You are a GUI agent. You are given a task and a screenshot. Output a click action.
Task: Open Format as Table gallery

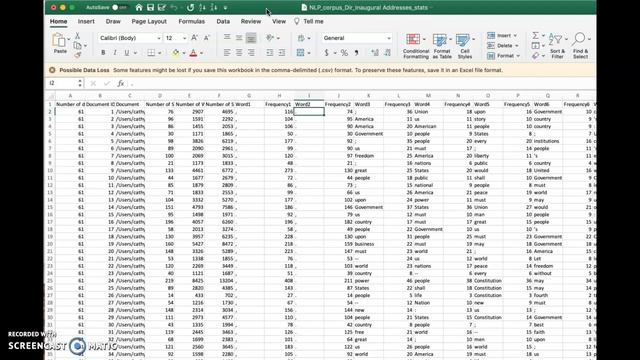pyautogui.click(x=442, y=46)
